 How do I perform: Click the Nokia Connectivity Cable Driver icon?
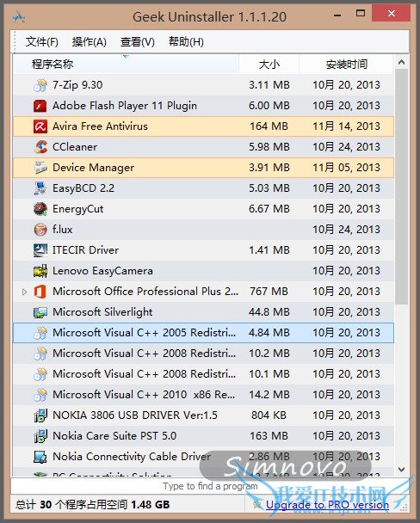coord(40,458)
